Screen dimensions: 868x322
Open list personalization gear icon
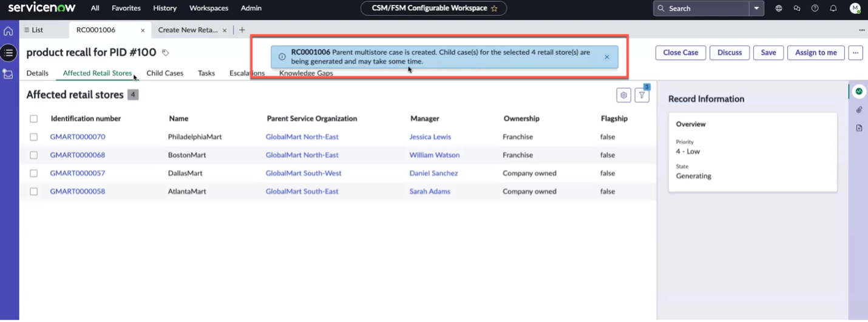click(623, 95)
